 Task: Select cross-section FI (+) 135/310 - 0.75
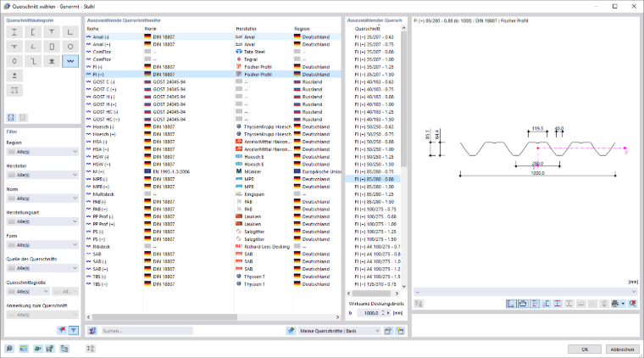click(375, 284)
